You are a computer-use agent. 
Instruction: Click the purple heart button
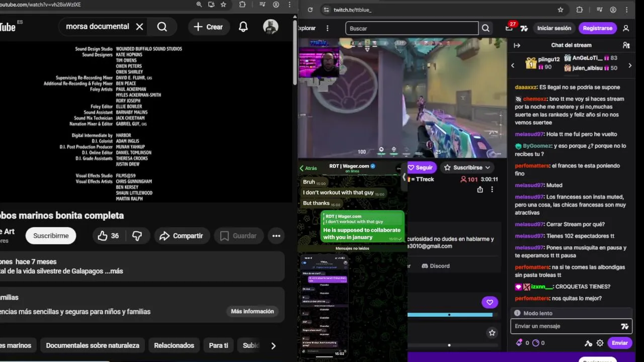pyautogui.click(x=490, y=302)
